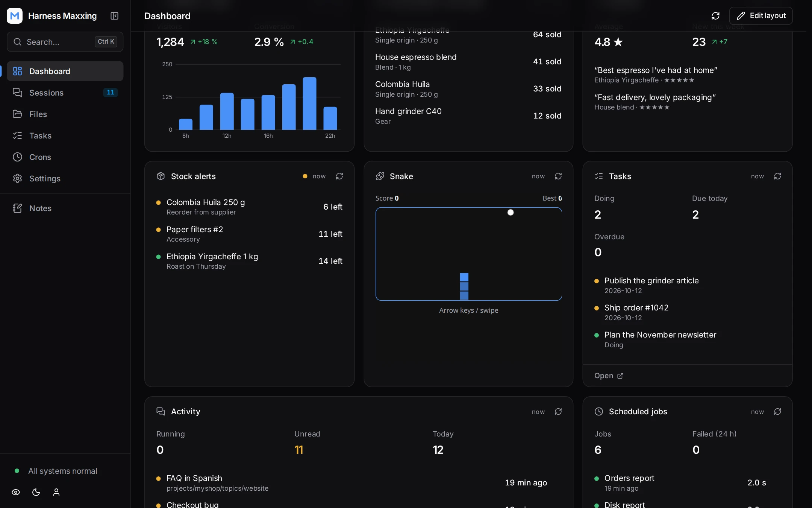Image resolution: width=812 pixels, height=508 pixels.
Task: Open Settings from the sidebar
Action: pyautogui.click(x=65, y=178)
